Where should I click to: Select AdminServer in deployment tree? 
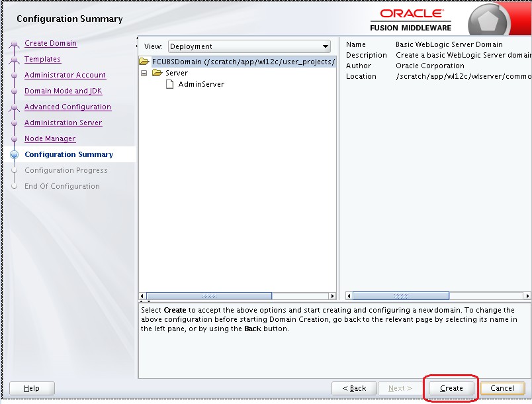coord(201,84)
